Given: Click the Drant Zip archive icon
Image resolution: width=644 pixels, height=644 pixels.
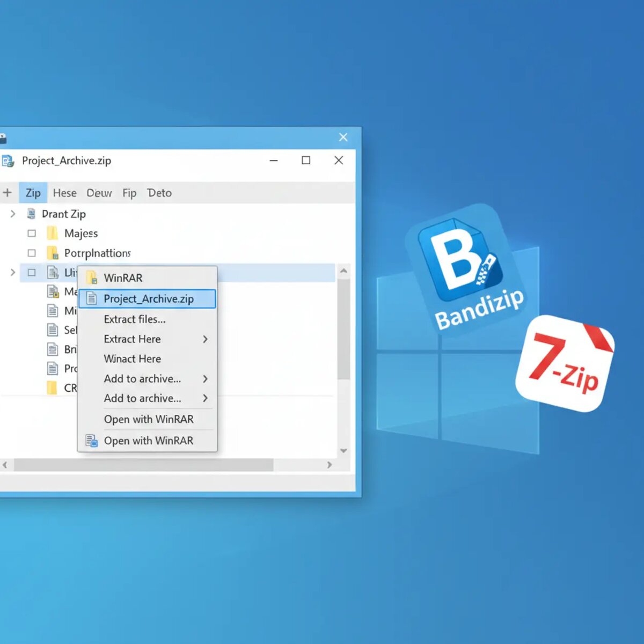Looking at the screenshot, I should (x=32, y=214).
